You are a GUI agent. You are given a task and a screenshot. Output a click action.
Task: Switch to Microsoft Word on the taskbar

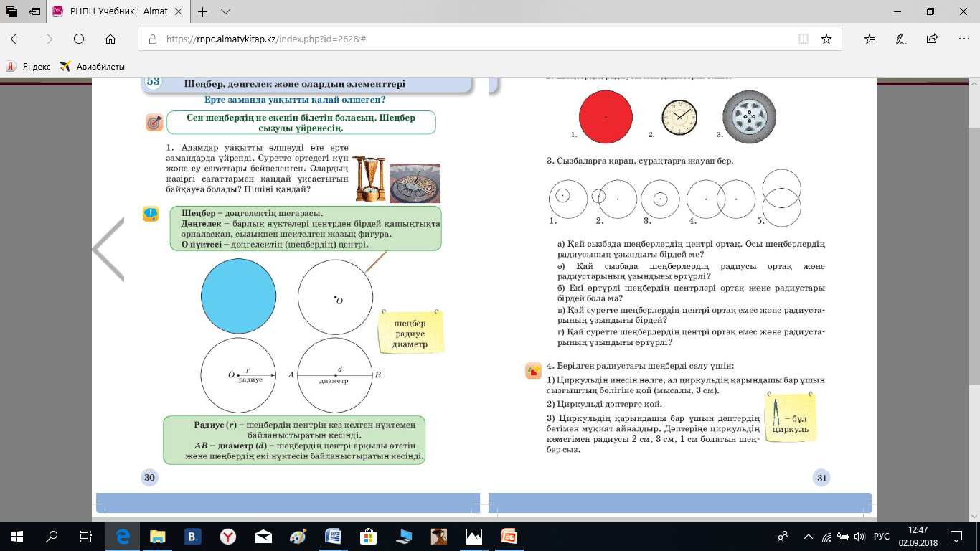334,537
